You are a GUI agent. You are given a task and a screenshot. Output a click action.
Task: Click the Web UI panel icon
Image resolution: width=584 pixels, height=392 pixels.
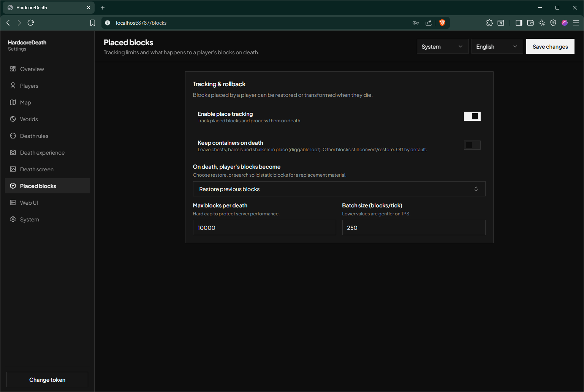(13, 202)
